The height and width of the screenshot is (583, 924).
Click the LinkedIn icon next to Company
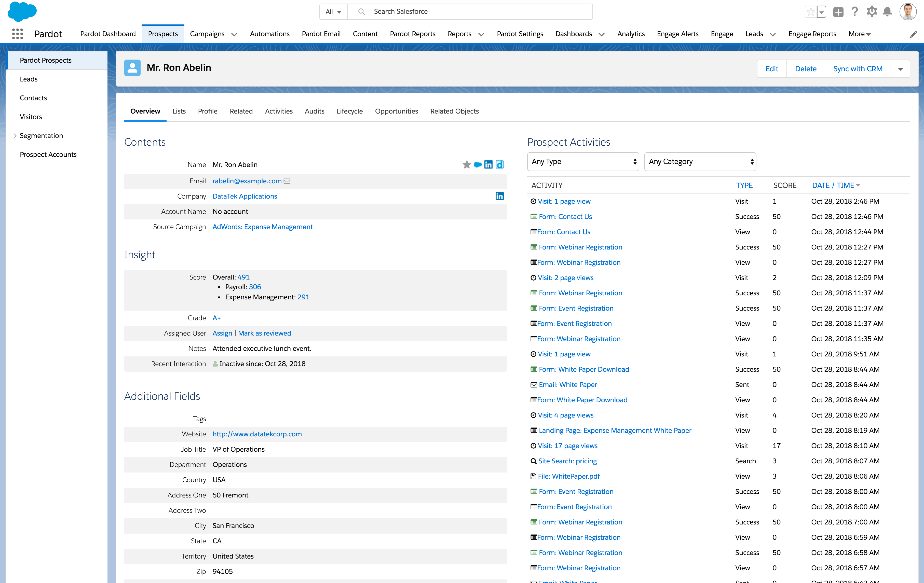click(499, 196)
